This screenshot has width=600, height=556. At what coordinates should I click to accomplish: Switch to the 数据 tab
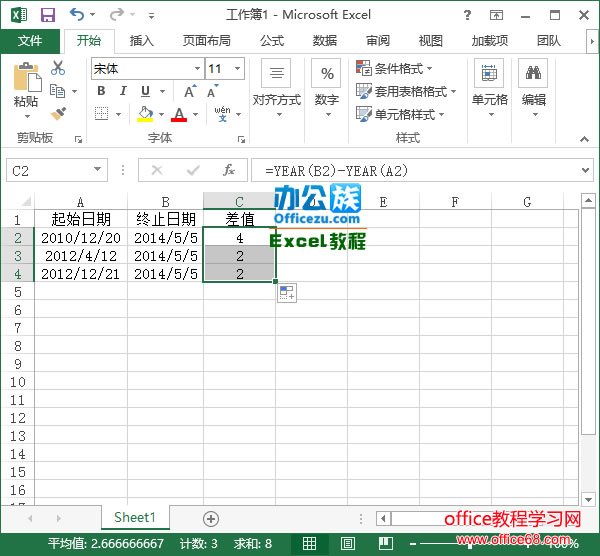325,41
